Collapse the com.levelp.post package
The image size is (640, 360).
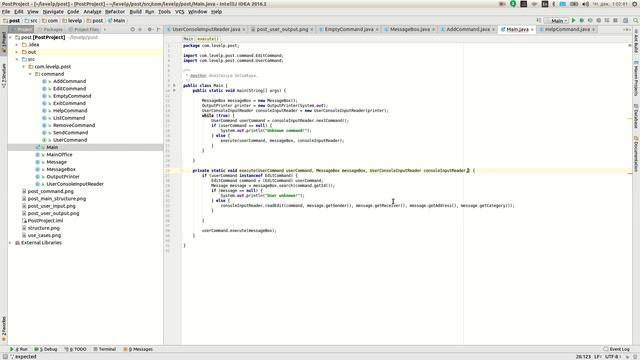click(x=24, y=67)
